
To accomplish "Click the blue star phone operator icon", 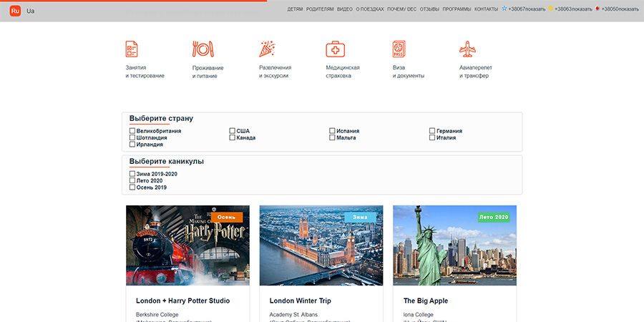I will [x=504, y=9].
